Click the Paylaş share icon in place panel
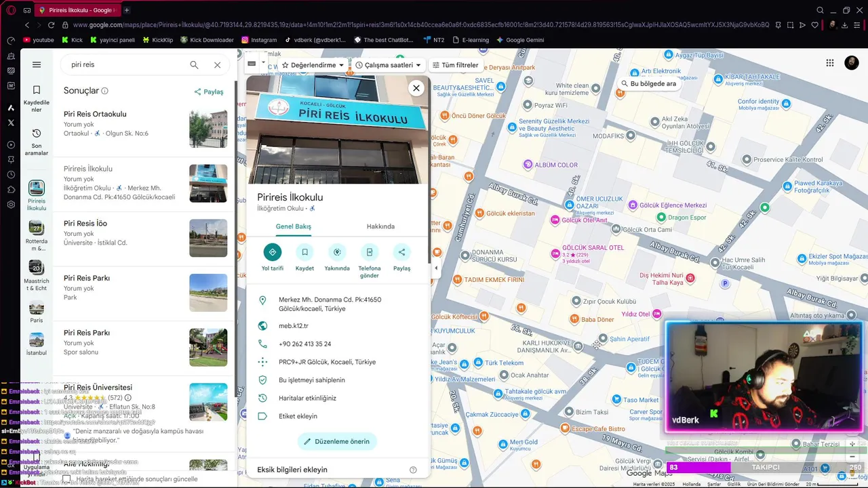The width and height of the screenshot is (868, 488). pos(402,252)
